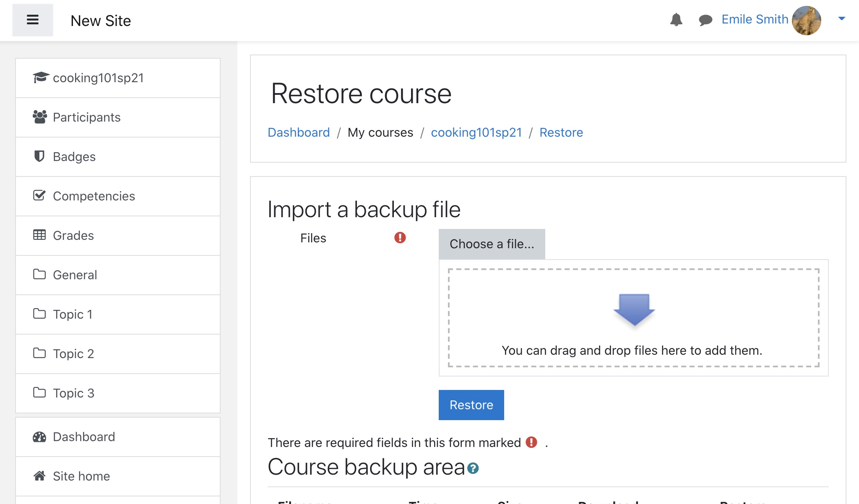Go to the General section folder
Image resolution: width=859 pixels, height=504 pixels.
tap(75, 275)
